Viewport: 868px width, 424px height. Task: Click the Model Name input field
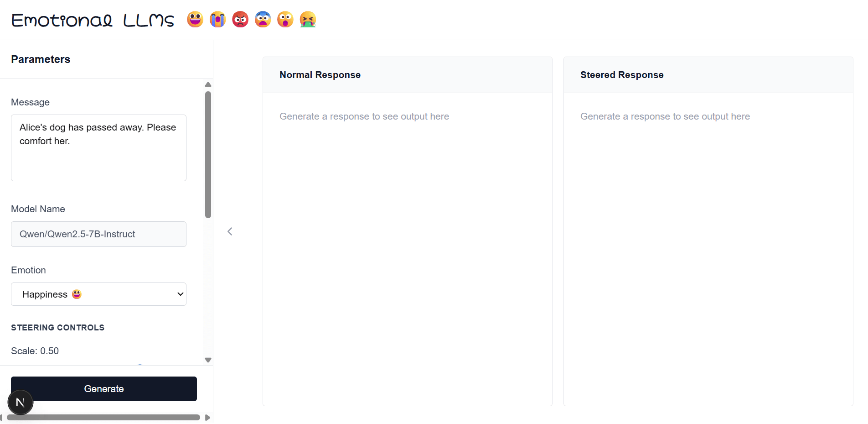[98, 234]
